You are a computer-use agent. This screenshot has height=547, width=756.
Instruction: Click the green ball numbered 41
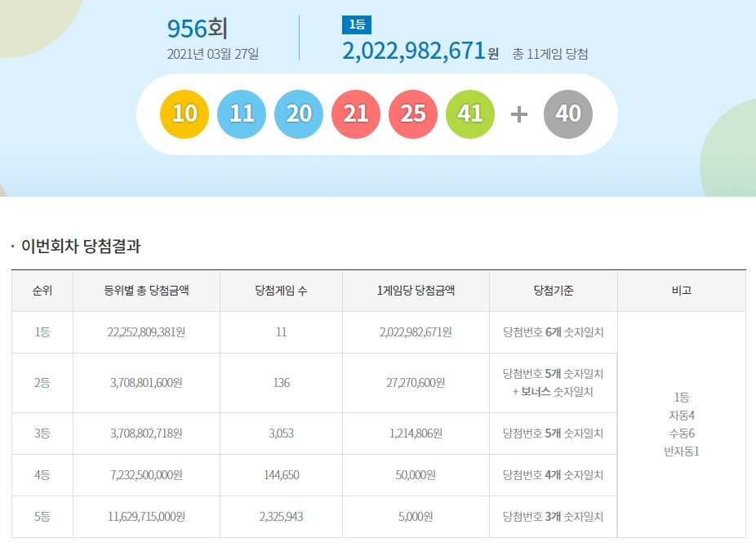tap(470, 113)
